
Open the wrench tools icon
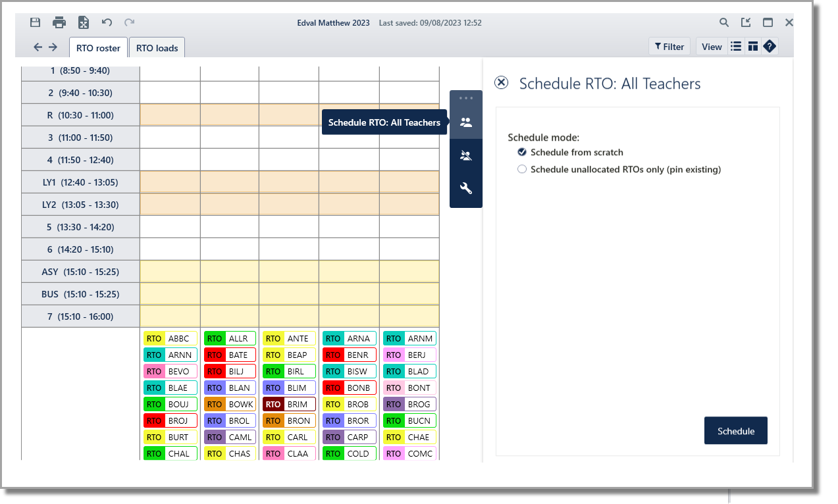(x=466, y=189)
